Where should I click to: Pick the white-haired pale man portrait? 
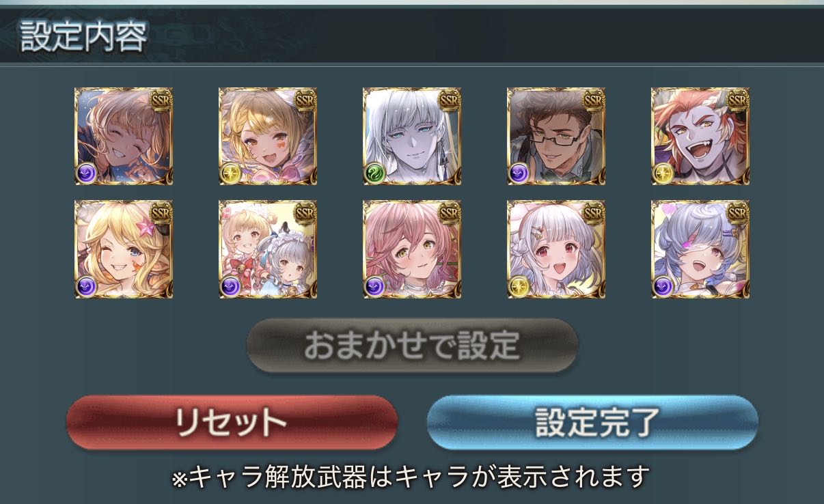(x=412, y=137)
